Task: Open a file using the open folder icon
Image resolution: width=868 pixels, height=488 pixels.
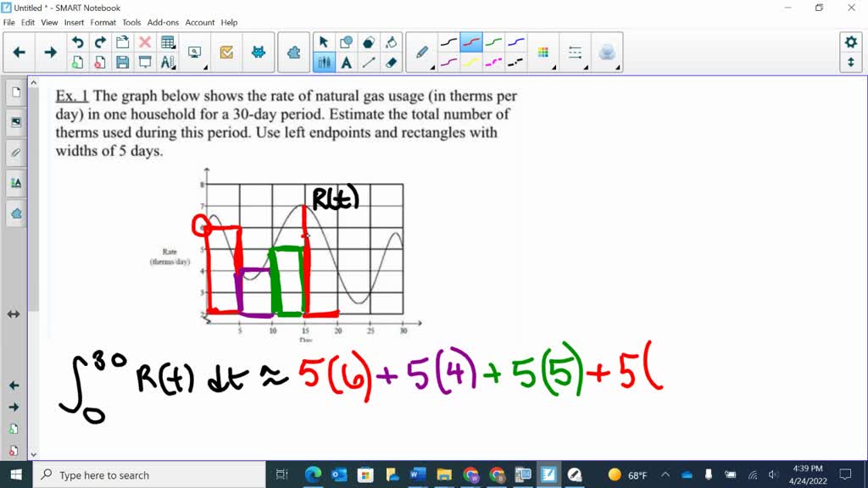Action: tap(122, 42)
